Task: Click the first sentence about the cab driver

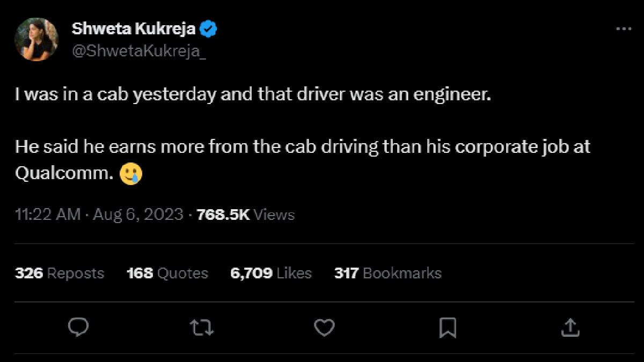Action: point(253,95)
